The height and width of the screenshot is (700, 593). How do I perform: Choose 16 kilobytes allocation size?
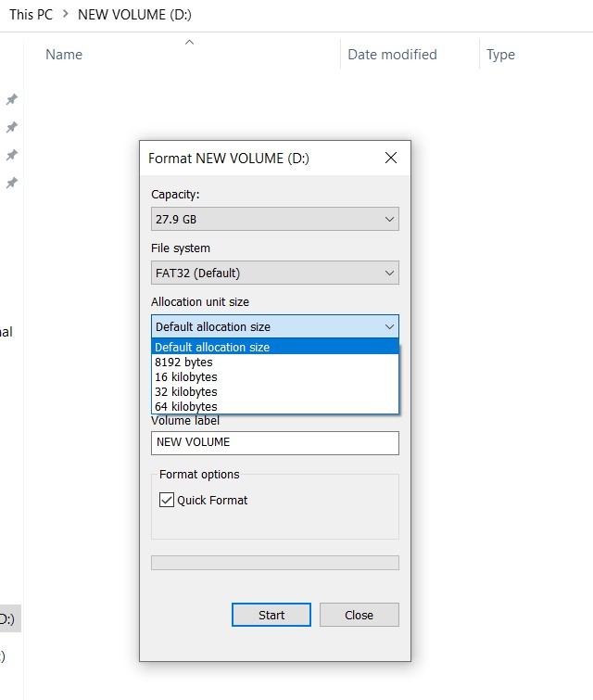click(275, 376)
